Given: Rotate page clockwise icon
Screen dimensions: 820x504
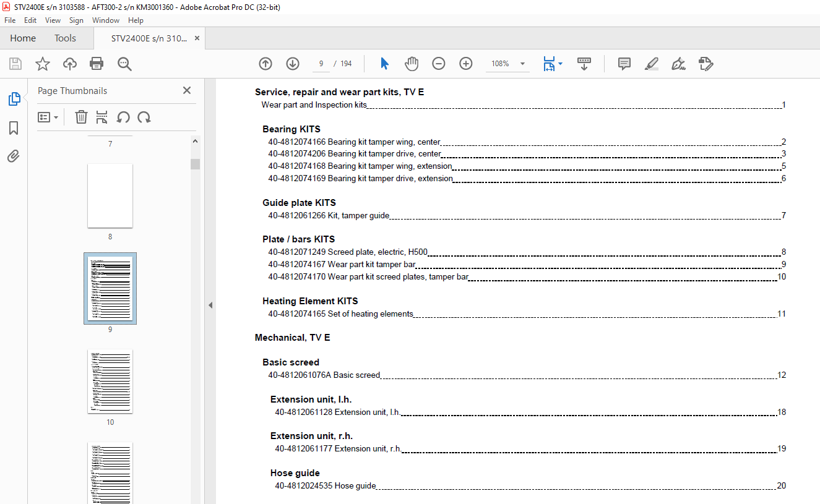Looking at the screenshot, I should coord(144,117).
